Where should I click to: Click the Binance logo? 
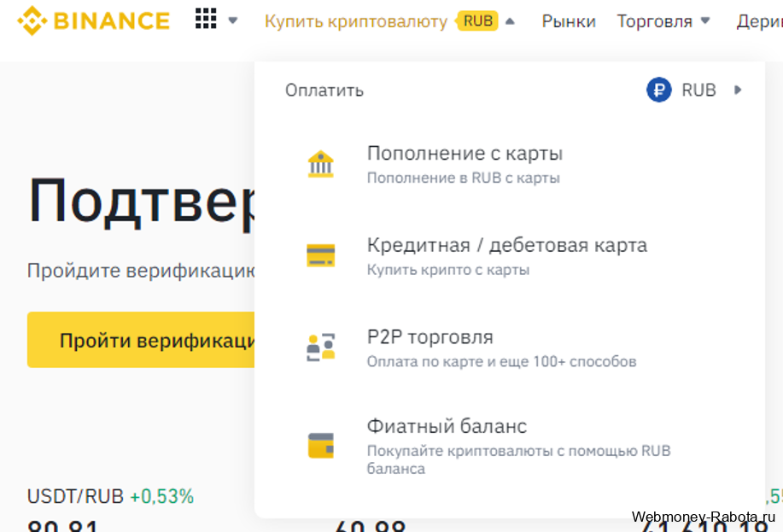pyautogui.click(x=94, y=21)
